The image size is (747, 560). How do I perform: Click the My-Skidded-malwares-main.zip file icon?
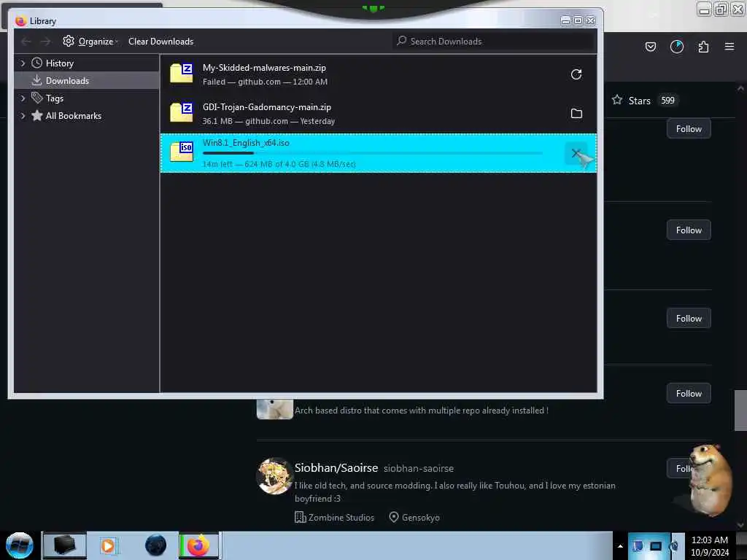point(182,73)
